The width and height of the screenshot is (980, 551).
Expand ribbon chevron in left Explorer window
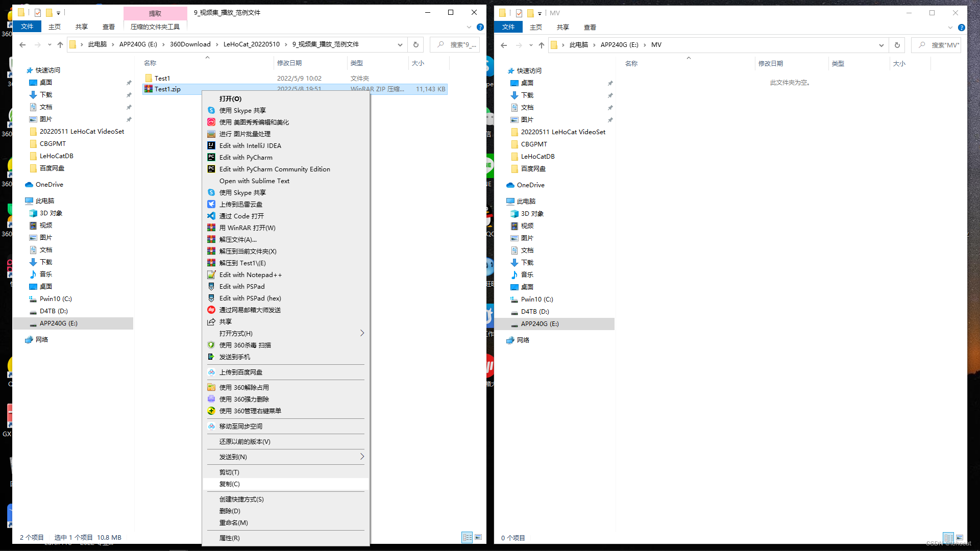[469, 27]
